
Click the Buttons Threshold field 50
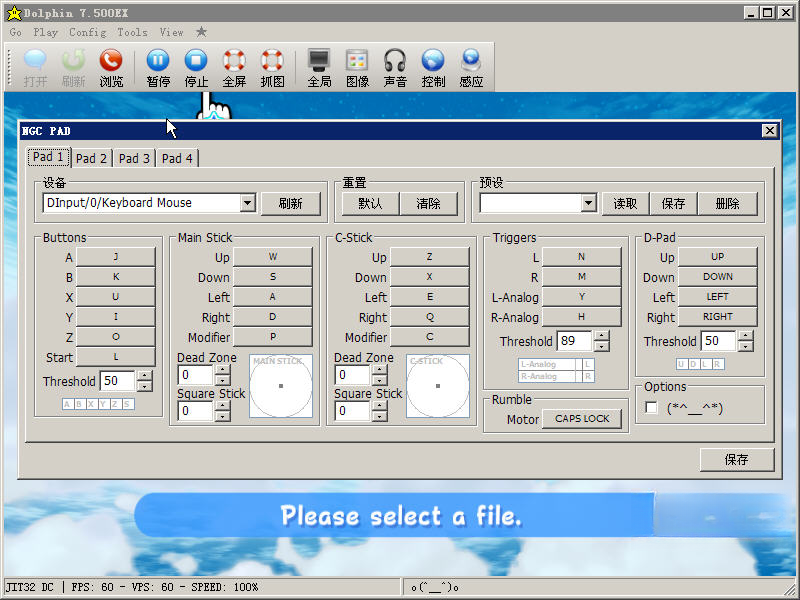point(118,381)
